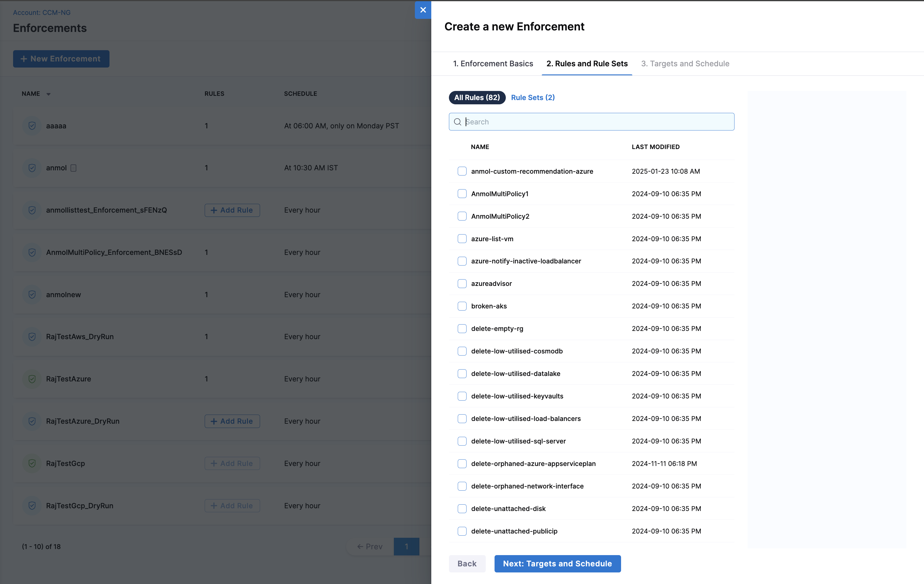Click the Back button

point(467,564)
